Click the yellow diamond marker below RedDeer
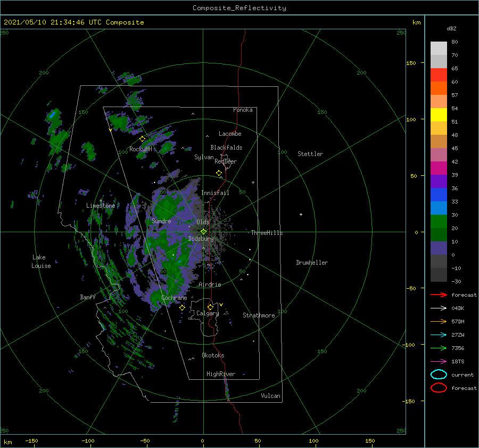479x448 pixels. (x=219, y=173)
